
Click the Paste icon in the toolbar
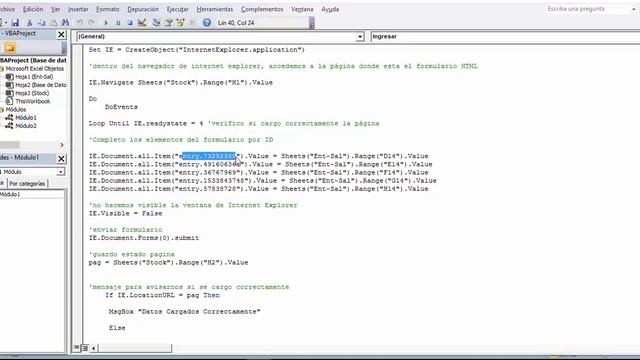click(53, 23)
